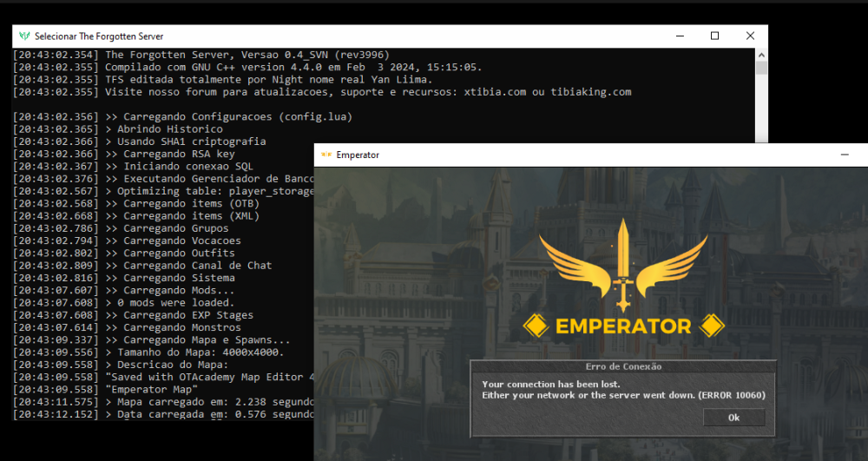The width and height of the screenshot is (868, 461).
Task: Click the console line 'Usando SHA1 criptografia'
Action: coord(140,142)
